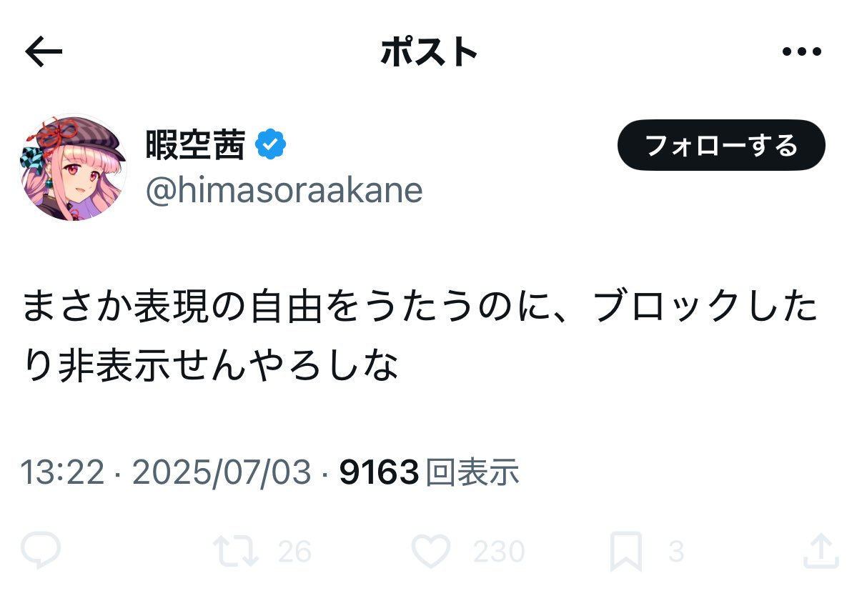Tap the 230 likes count

coord(498,552)
